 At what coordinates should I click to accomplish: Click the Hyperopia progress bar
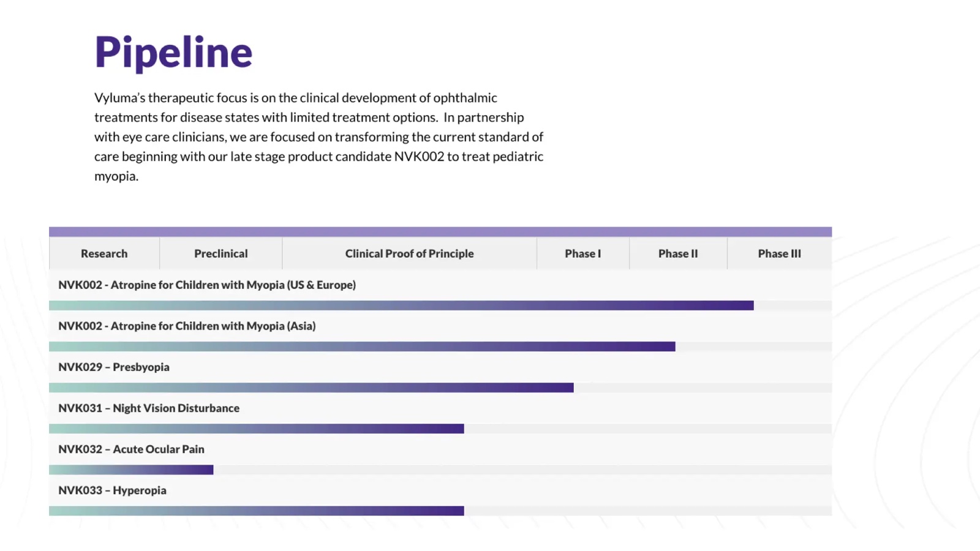[x=257, y=511]
